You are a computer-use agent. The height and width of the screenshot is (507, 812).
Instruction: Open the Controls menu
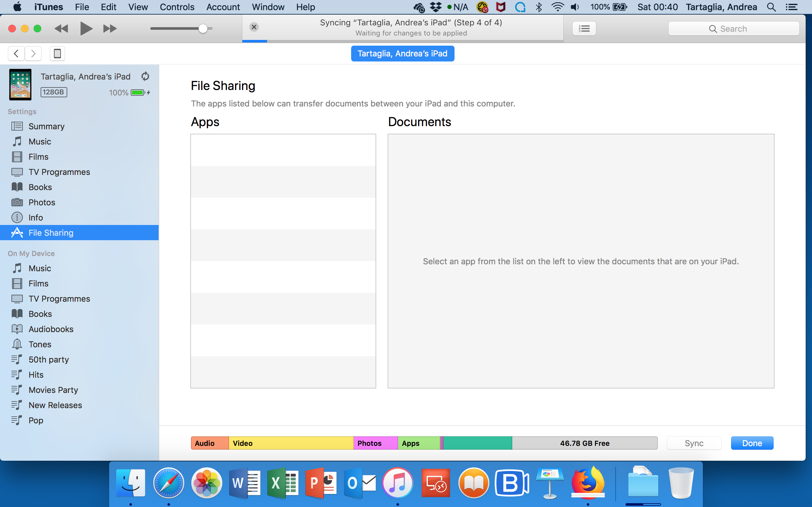click(177, 7)
